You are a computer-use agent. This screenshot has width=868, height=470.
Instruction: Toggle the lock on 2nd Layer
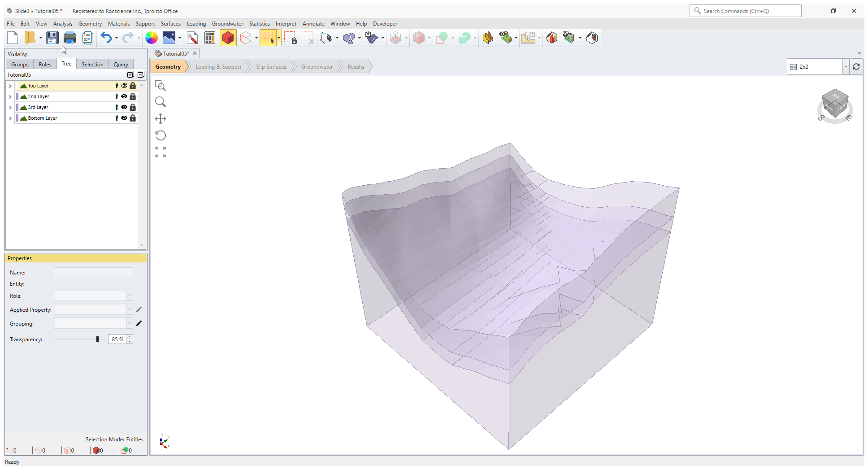133,96
